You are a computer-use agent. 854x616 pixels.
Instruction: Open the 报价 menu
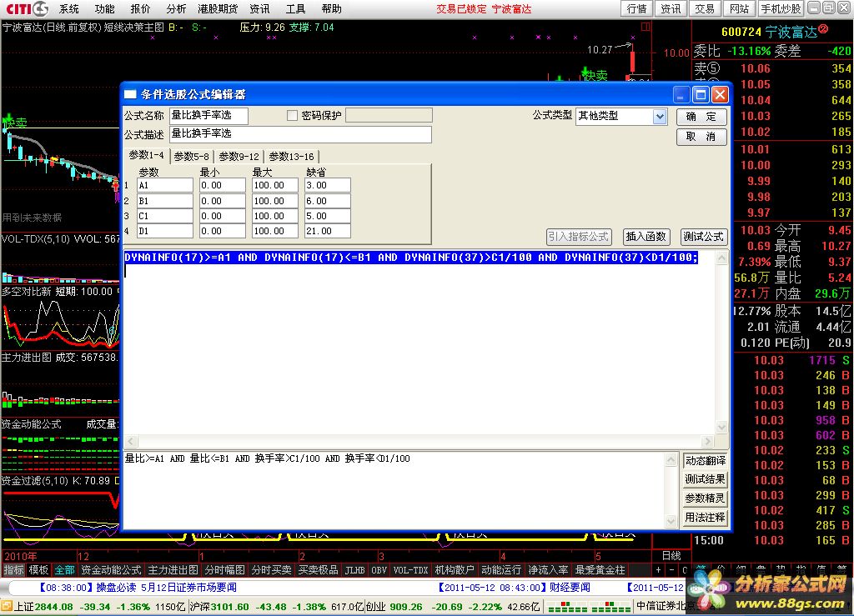(140, 8)
